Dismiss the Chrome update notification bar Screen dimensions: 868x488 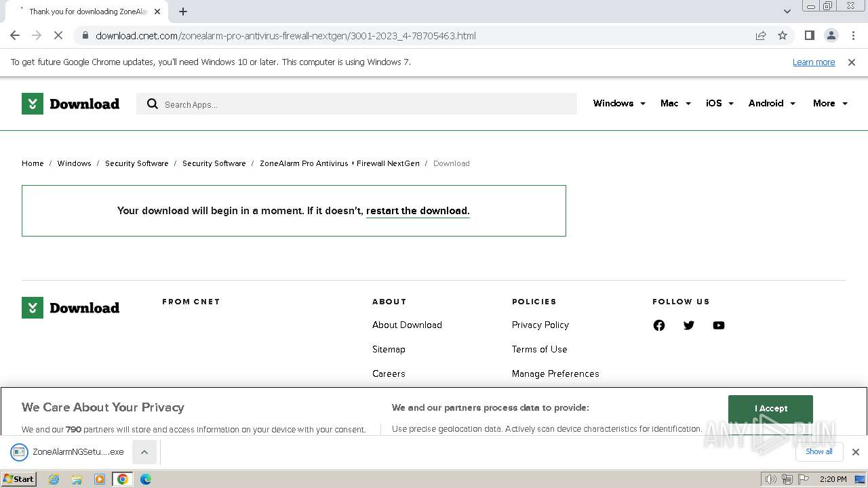852,62
